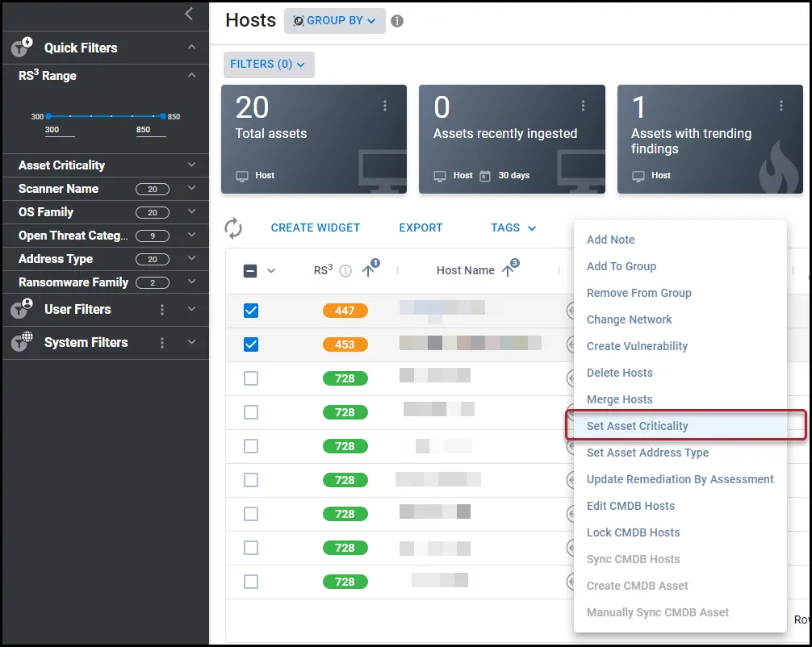
Task: Click the 447 risk score badge
Action: click(345, 311)
